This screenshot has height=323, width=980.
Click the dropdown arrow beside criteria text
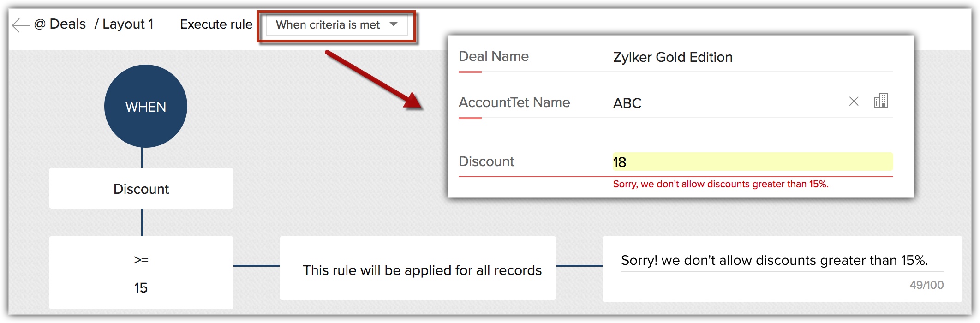pos(394,24)
